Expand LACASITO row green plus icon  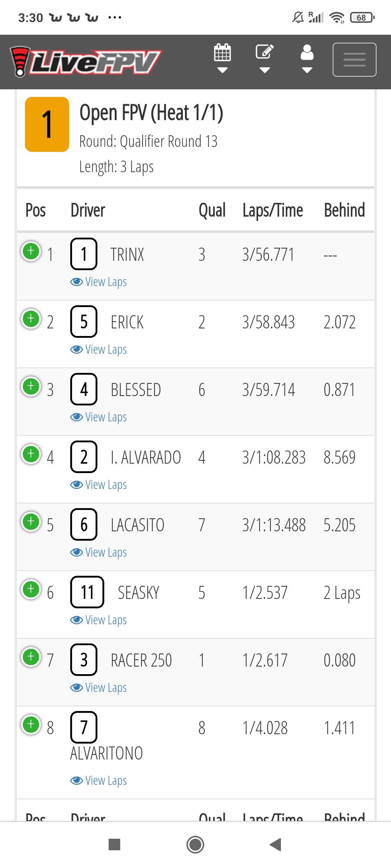(31, 521)
